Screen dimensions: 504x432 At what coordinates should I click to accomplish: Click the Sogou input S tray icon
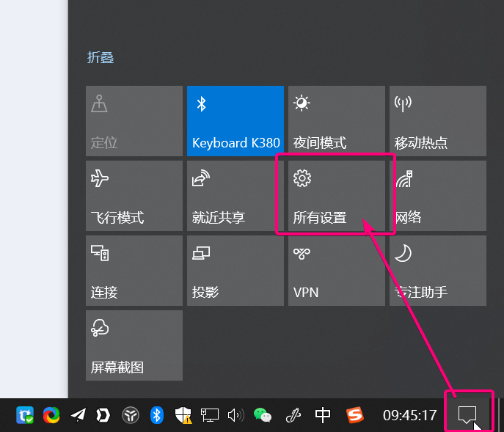coord(355,415)
